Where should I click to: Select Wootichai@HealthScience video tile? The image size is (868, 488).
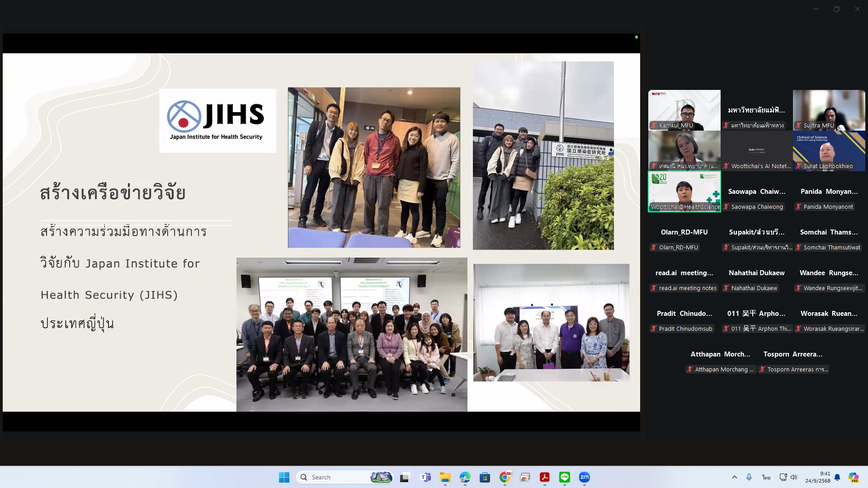tap(684, 191)
